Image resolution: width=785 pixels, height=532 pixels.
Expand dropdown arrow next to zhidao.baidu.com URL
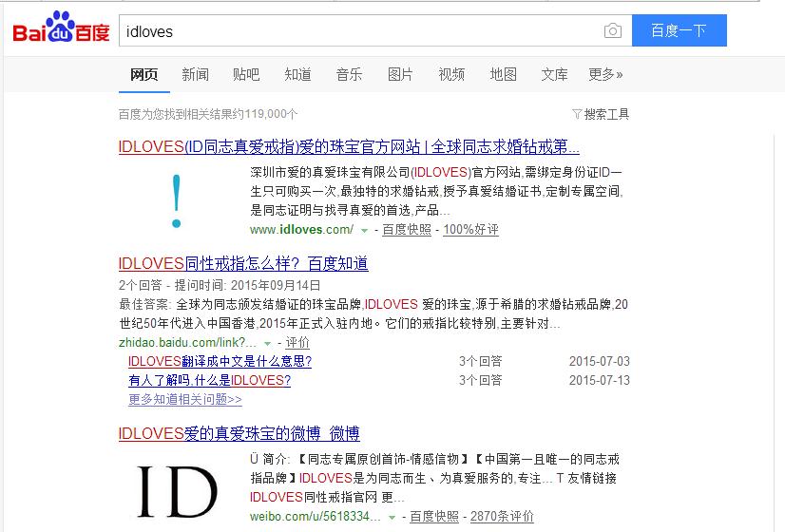point(267,344)
